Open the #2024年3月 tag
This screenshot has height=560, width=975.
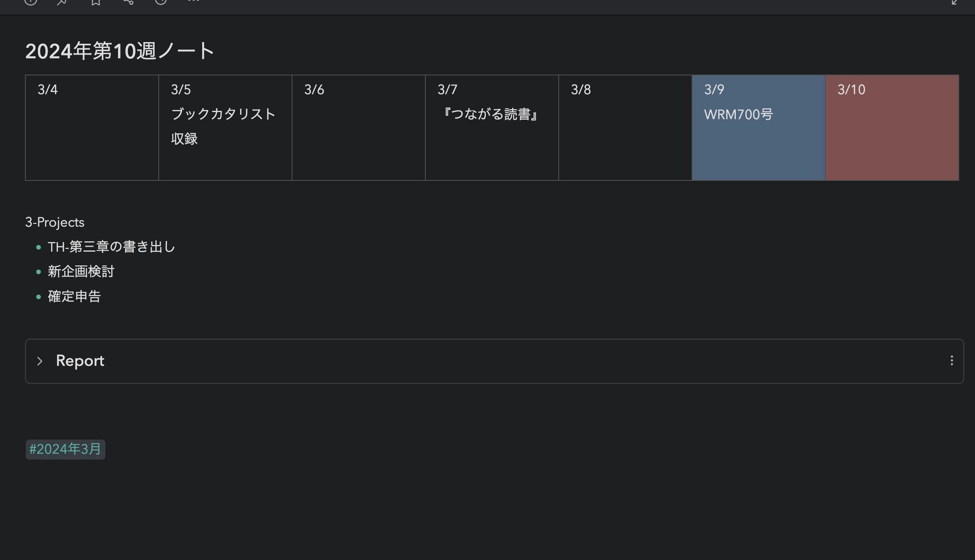pyautogui.click(x=65, y=449)
